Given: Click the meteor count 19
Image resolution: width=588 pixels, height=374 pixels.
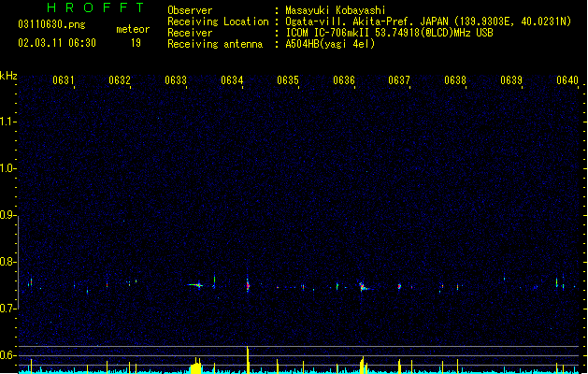Looking at the screenshot, I should (x=136, y=43).
